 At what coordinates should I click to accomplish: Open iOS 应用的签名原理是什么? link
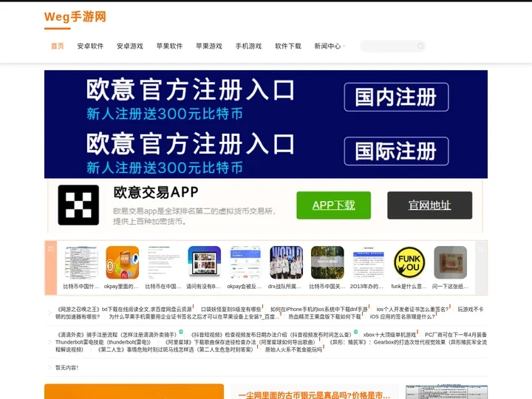(402, 317)
